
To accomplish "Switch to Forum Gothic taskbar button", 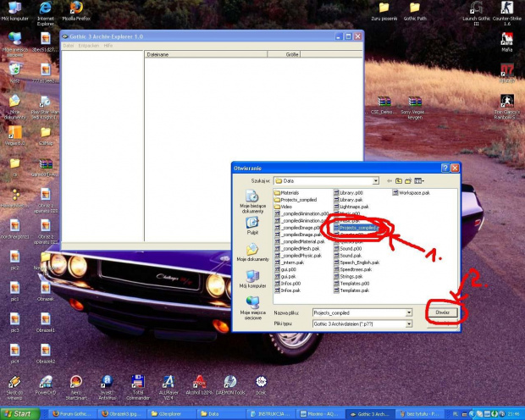I will tap(73, 414).
